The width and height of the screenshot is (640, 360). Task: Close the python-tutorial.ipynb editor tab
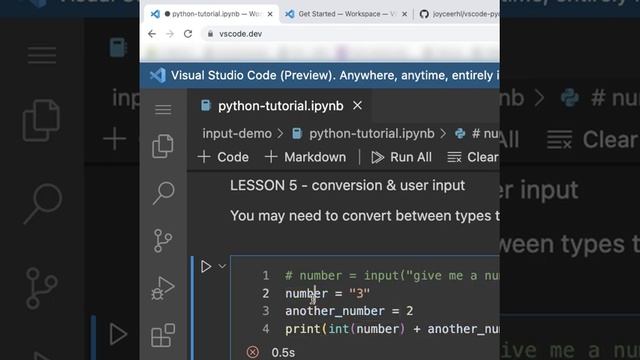pyautogui.click(x=358, y=106)
